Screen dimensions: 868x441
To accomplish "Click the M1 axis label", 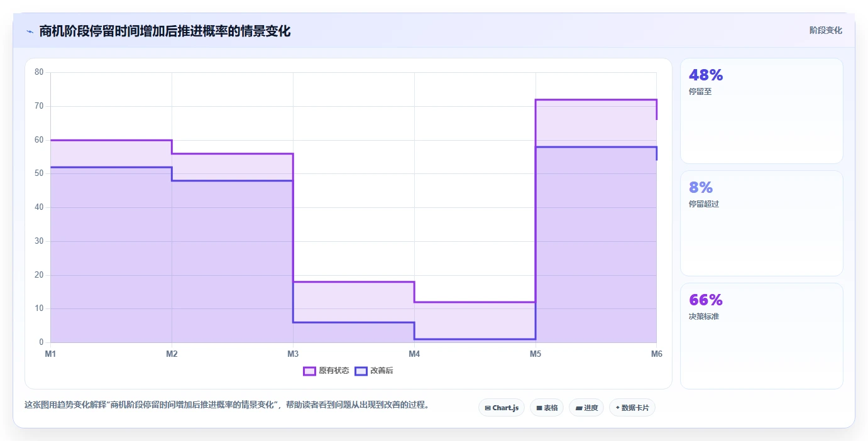I will click(x=50, y=354).
